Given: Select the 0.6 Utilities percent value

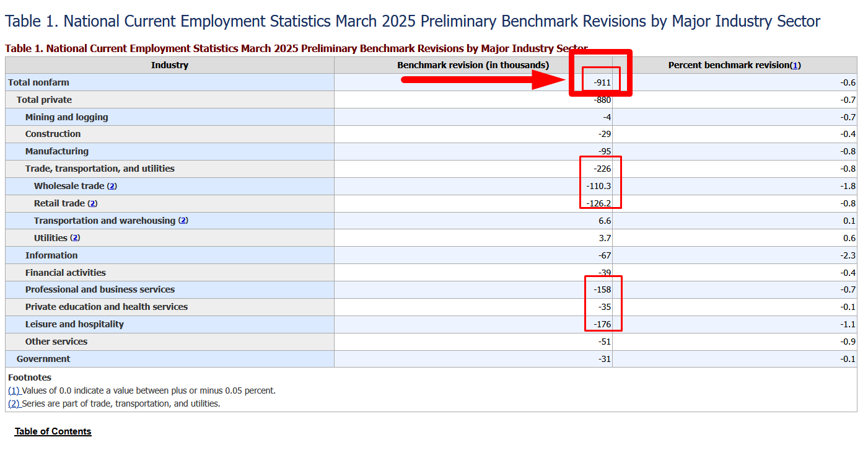Looking at the screenshot, I should 849,238.
